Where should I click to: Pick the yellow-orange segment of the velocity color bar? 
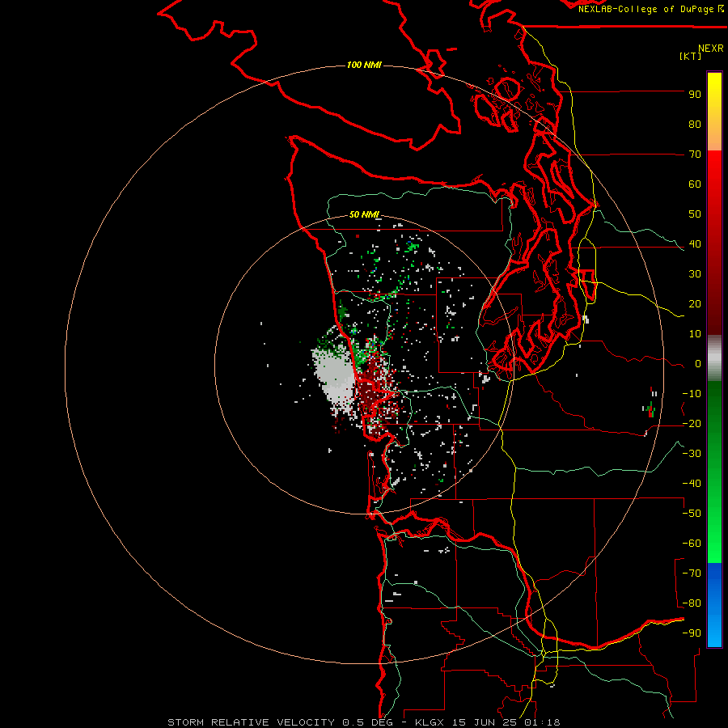(x=714, y=112)
